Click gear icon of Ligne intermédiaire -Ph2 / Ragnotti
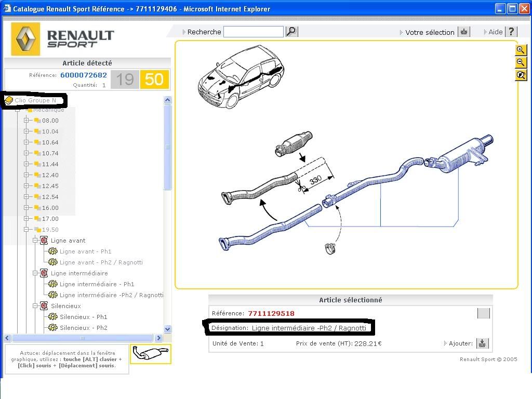This screenshot has width=532, height=399. tap(52, 295)
